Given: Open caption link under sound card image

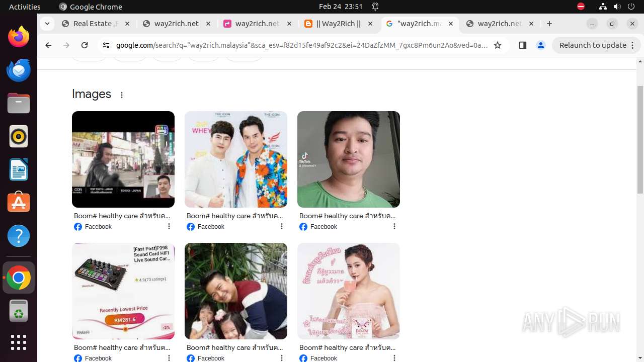Looking at the screenshot, I should 122,347.
